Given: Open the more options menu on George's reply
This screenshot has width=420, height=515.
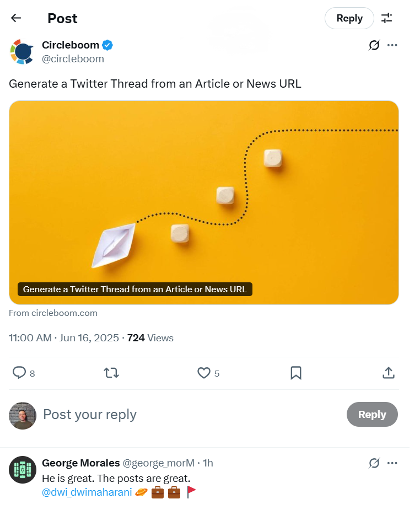Looking at the screenshot, I should tap(392, 463).
